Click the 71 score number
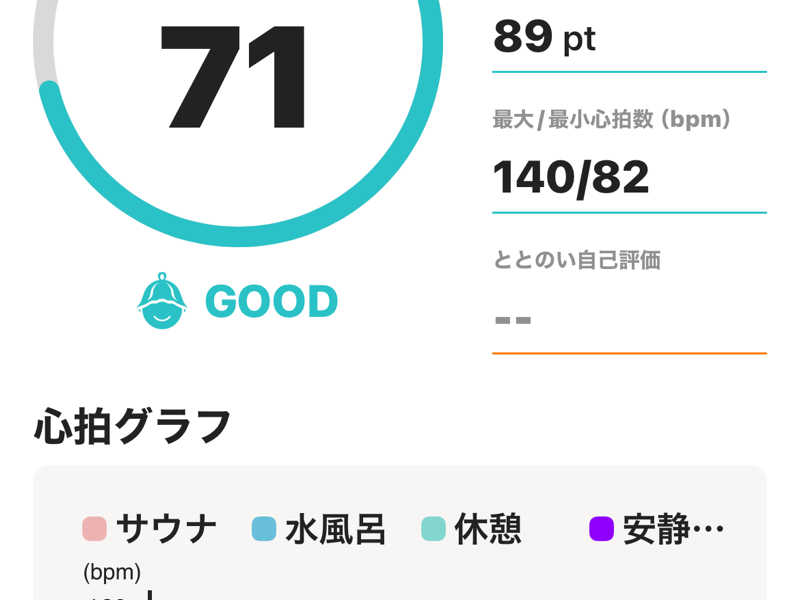This screenshot has width=800, height=600. (x=233, y=77)
